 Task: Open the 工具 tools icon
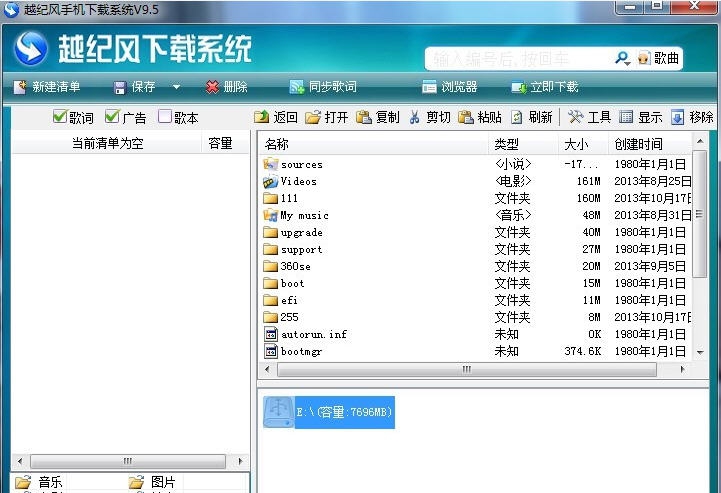pos(575,117)
